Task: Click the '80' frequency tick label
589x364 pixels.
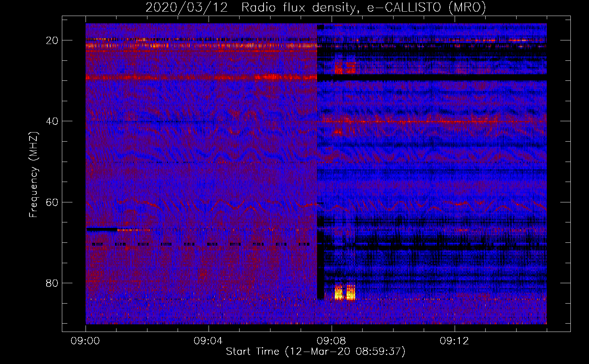Action: pos(52,283)
